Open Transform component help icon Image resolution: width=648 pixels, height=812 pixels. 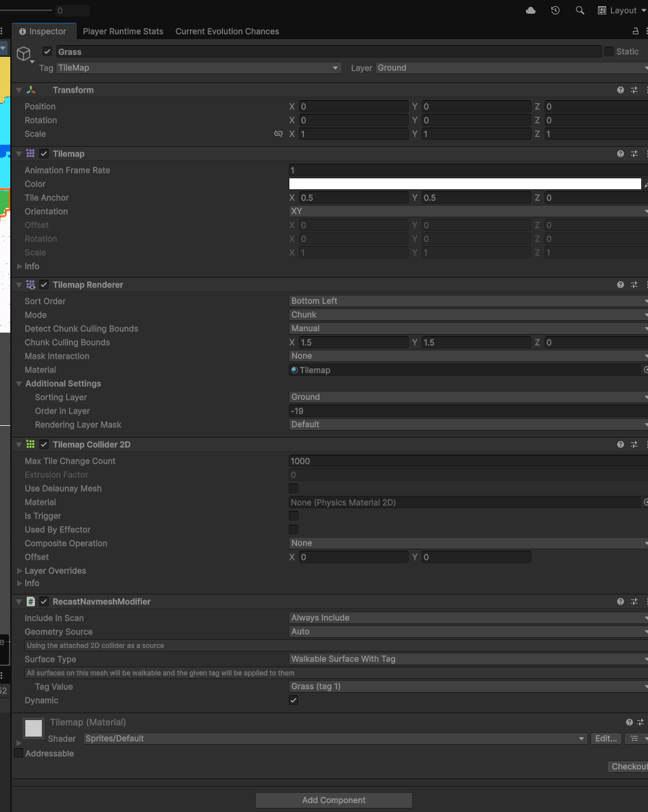click(x=621, y=90)
